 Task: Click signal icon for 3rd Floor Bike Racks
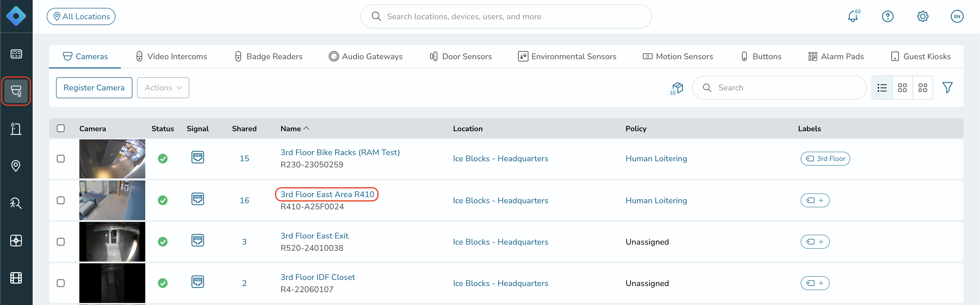pyautogui.click(x=198, y=157)
